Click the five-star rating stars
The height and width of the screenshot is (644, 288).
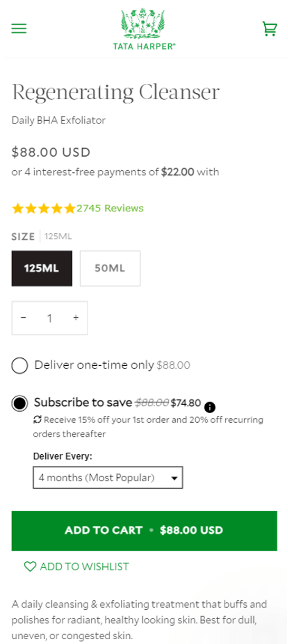click(x=44, y=209)
